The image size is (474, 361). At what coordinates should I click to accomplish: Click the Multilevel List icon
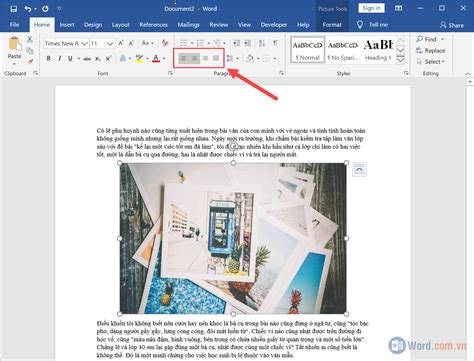click(217, 43)
